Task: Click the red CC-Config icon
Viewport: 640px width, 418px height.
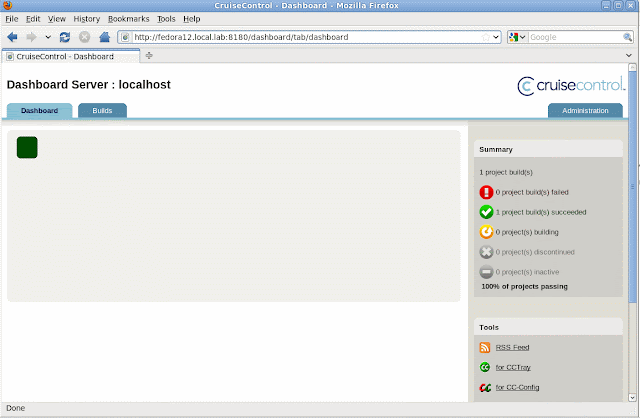Action: point(485,387)
